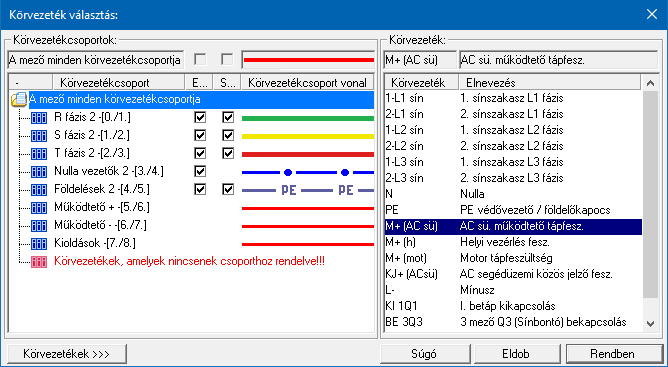Select the PE védővezető list entry

click(513, 210)
